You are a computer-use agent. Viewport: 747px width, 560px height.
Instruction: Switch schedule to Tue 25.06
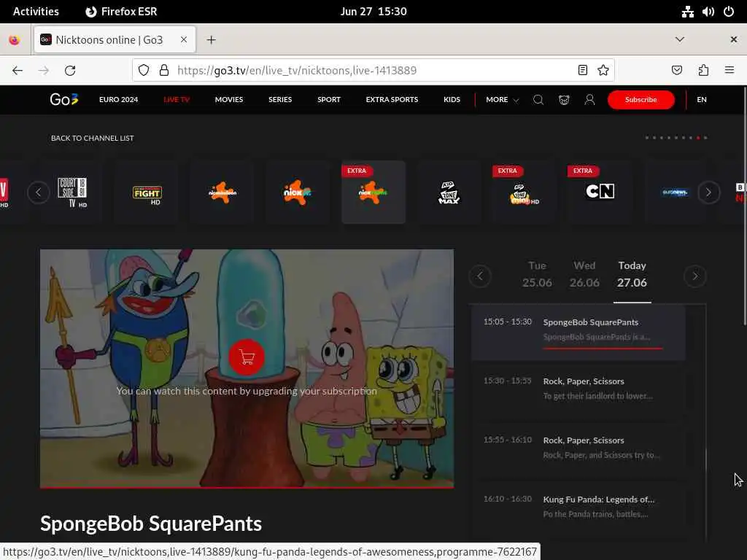coord(537,275)
